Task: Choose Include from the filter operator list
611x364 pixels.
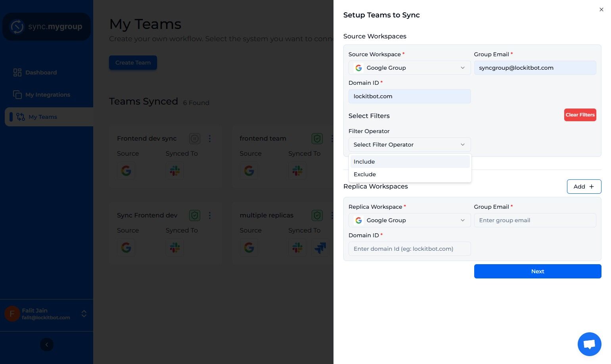Action: coord(410,162)
